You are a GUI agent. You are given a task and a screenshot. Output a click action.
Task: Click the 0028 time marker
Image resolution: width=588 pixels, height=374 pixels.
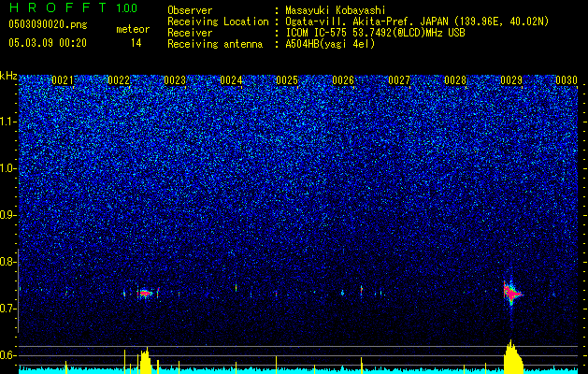pyautogui.click(x=455, y=80)
